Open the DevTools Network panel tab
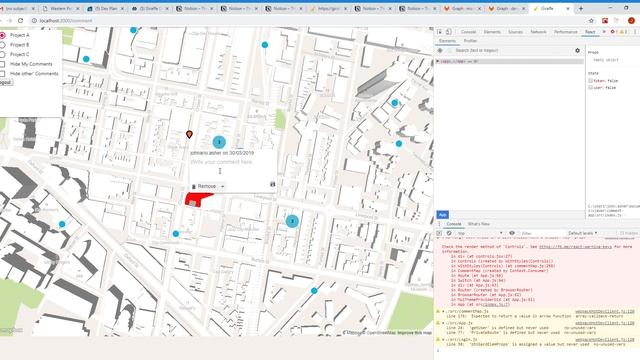The height and width of the screenshot is (360, 640). click(538, 32)
